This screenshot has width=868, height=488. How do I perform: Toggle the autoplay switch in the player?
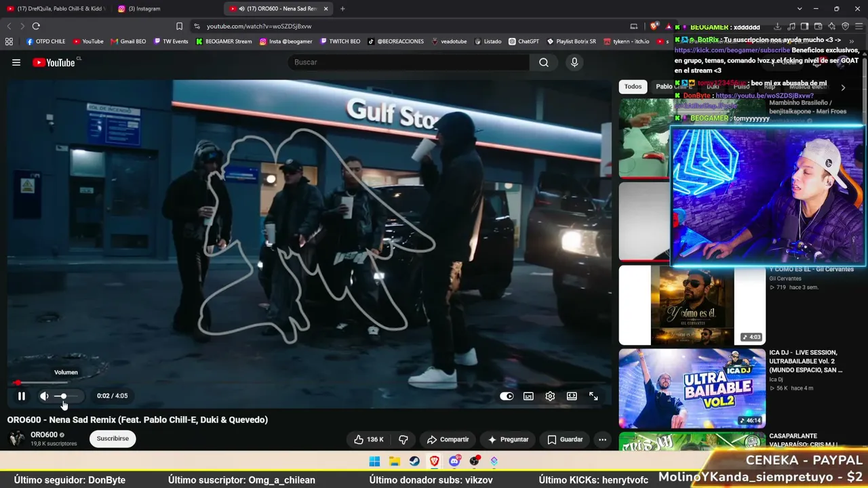(507, 396)
